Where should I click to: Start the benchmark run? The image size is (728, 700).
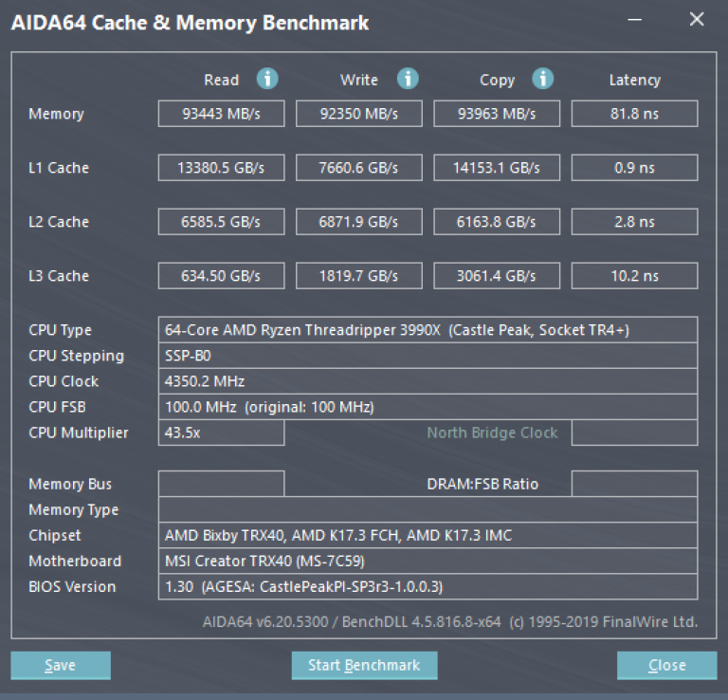tap(364, 665)
